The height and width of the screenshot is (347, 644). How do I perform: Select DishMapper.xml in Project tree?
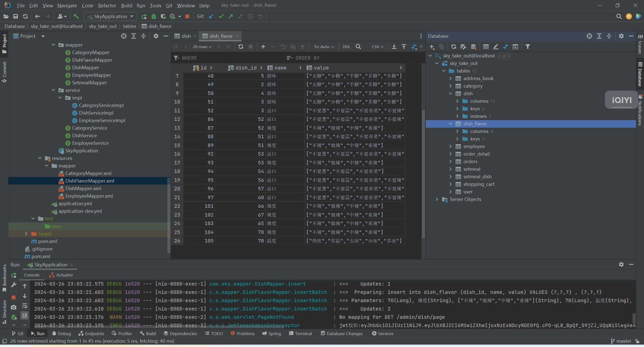coord(83,188)
